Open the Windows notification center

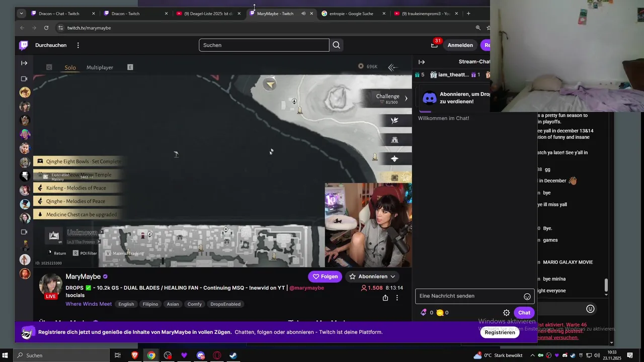pos(630,355)
